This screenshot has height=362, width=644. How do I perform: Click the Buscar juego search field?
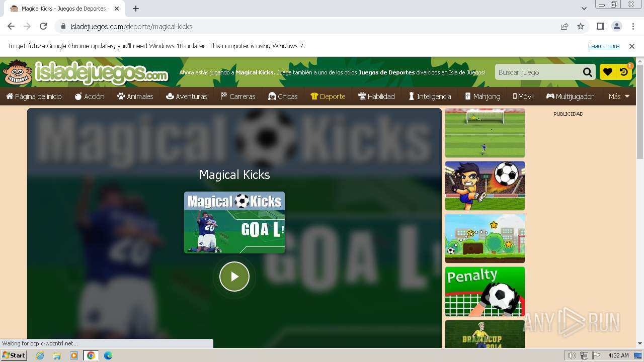click(538, 72)
